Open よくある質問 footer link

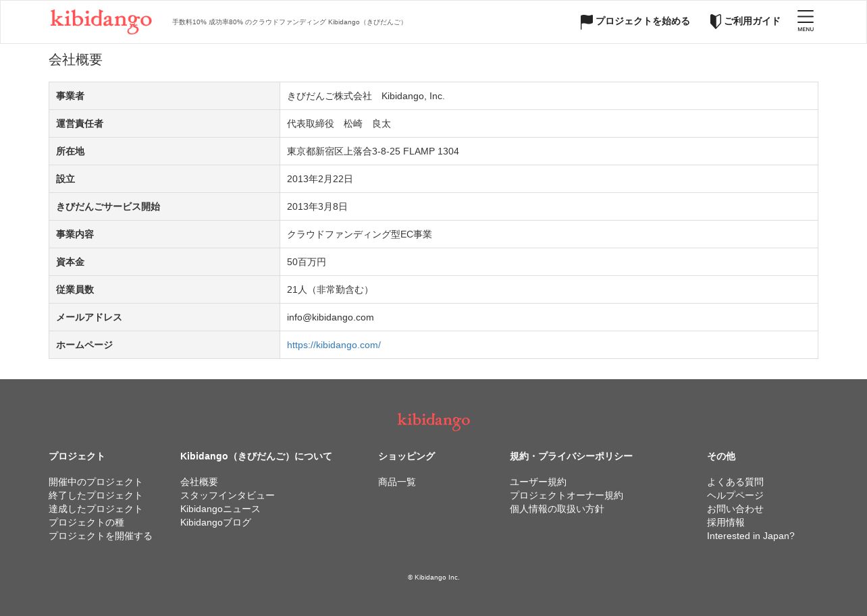[735, 482]
